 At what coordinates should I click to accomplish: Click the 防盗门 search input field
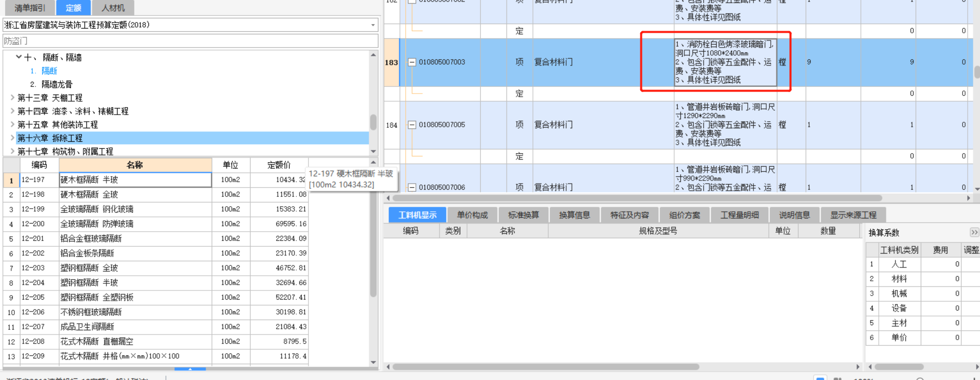(x=190, y=41)
